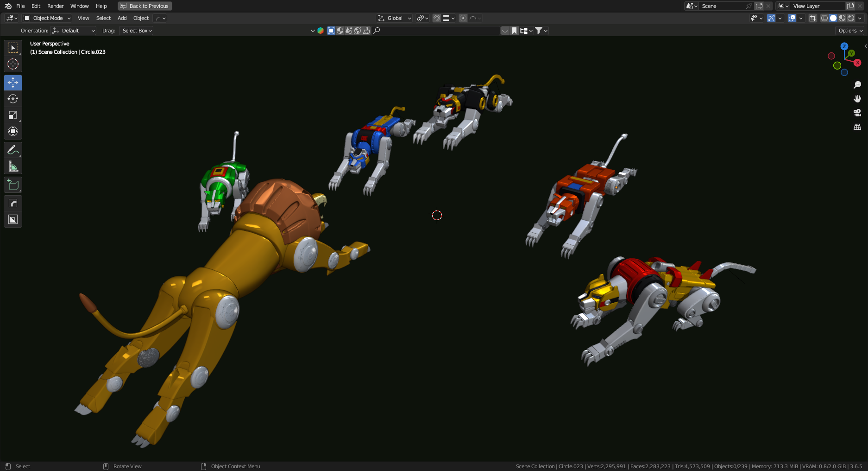Open the gizmo options dropdown arrow
Image resolution: width=868 pixels, height=471 pixels.
(x=780, y=18)
